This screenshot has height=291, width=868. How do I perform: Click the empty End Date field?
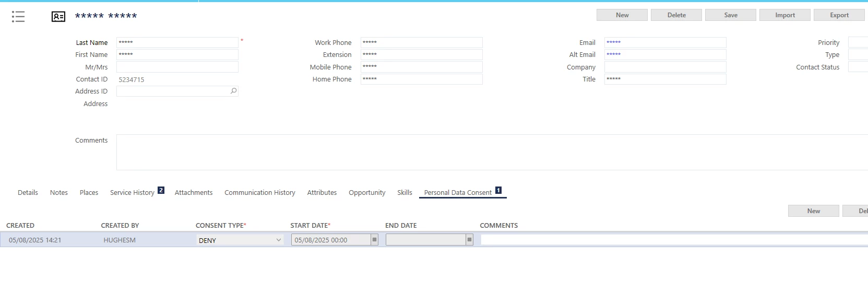pos(426,240)
